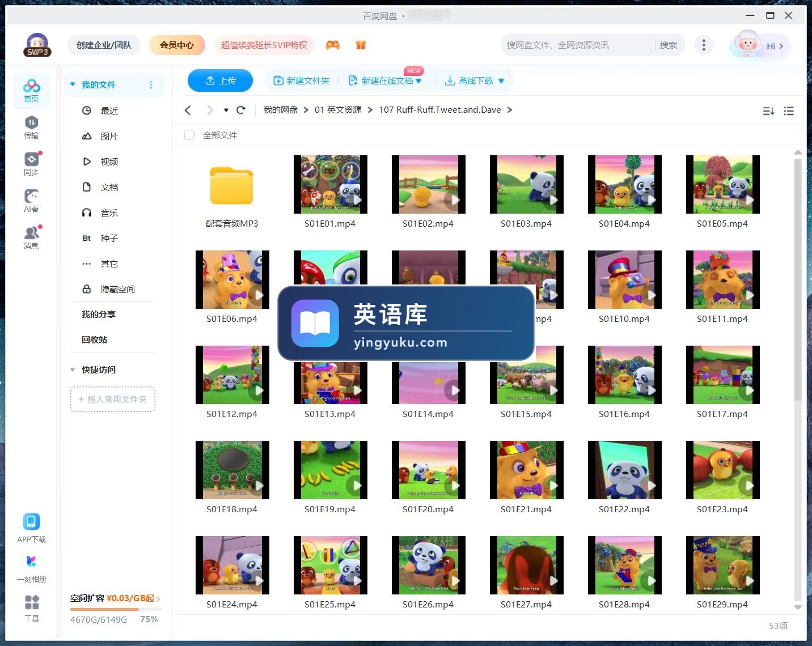Open the 同步 sync sidebar icon
This screenshot has height=646, width=812.
[x=31, y=164]
